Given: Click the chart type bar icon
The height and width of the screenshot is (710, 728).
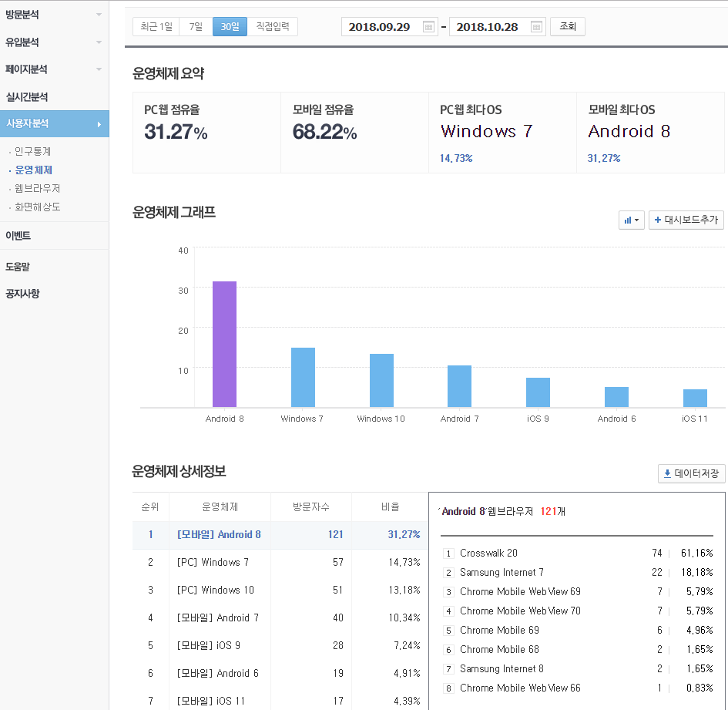Looking at the screenshot, I should (631, 220).
